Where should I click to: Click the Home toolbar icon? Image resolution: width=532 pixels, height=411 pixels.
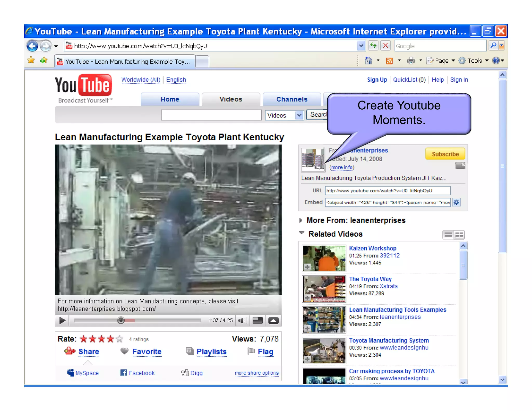pos(368,61)
